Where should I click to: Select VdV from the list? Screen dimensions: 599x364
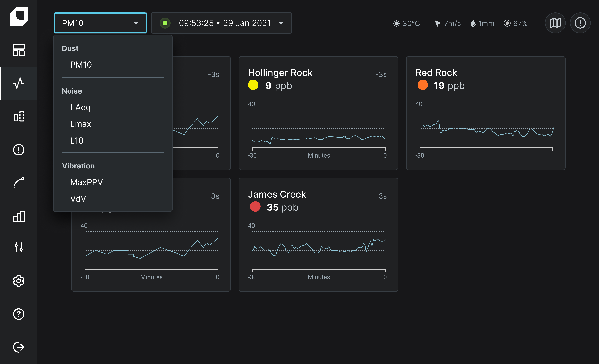tap(78, 199)
